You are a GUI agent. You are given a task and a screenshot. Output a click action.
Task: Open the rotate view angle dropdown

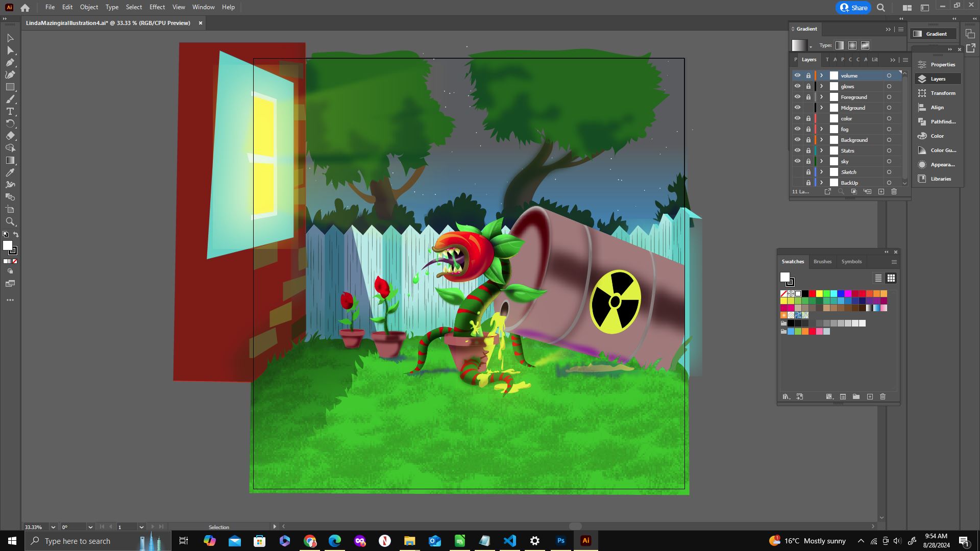click(90, 527)
